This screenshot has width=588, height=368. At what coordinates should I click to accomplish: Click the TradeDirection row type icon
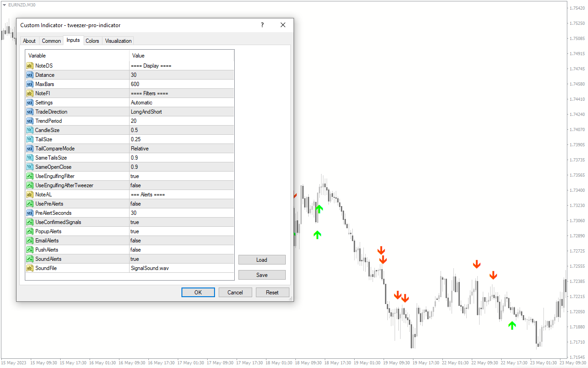(x=30, y=112)
